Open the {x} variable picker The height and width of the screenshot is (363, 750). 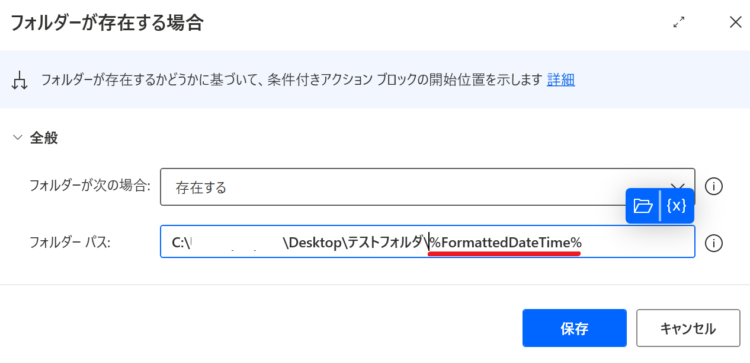677,206
